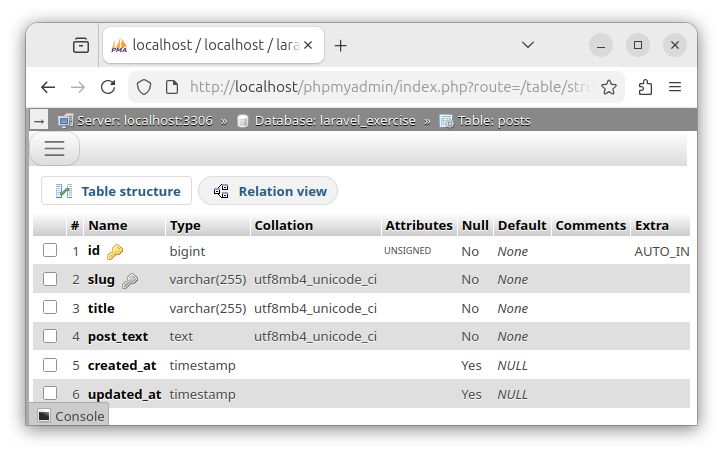Click the database cylinder icon in the breadcrumb

(x=243, y=121)
